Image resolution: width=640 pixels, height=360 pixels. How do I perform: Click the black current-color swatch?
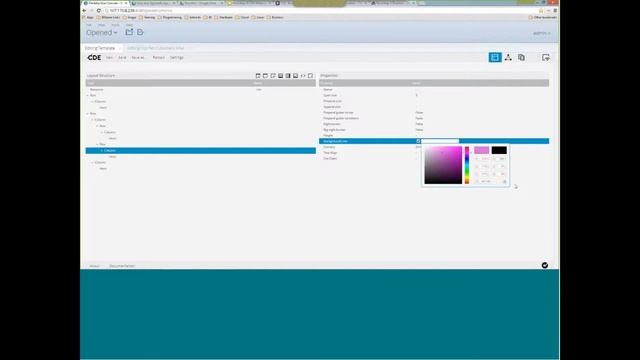[499, 150]
